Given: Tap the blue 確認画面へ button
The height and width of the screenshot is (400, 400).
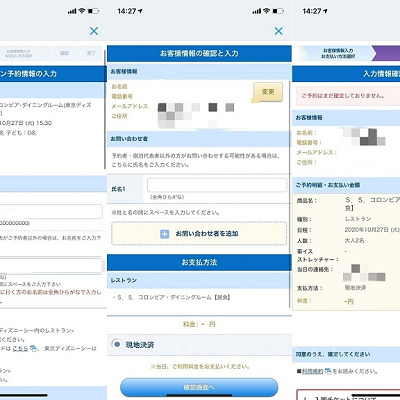Looking at the screenshot, I should pyautogui.click(x=199, y=387).
